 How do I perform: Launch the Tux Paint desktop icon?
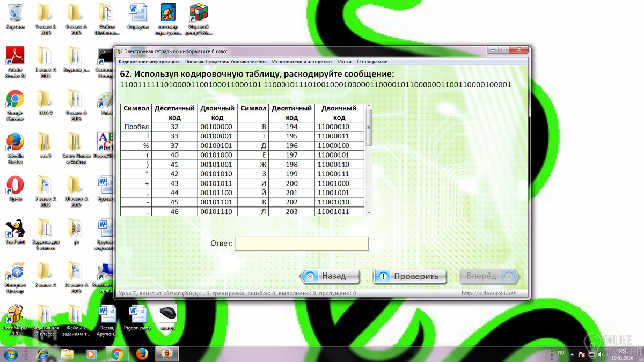(14, 231)
